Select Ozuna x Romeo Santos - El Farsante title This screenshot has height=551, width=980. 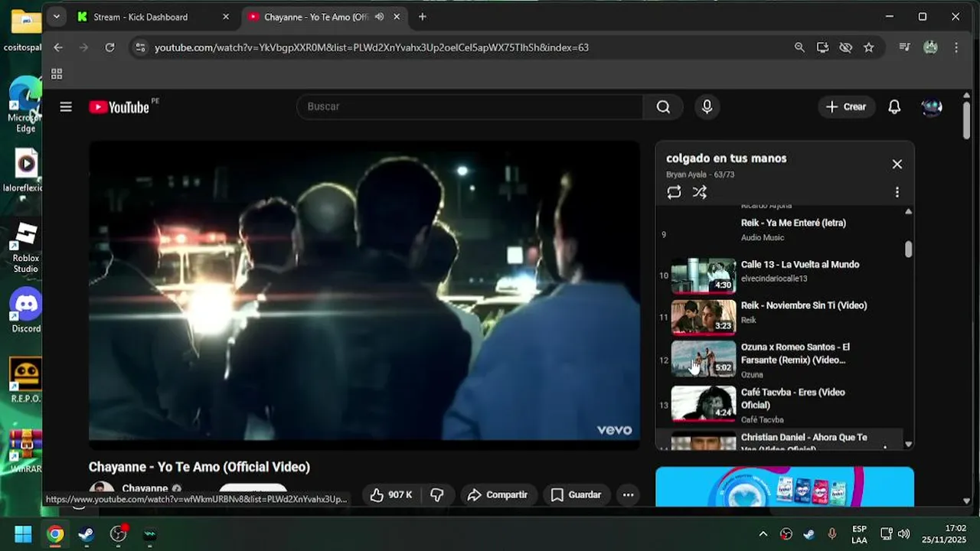coord(795,354)
